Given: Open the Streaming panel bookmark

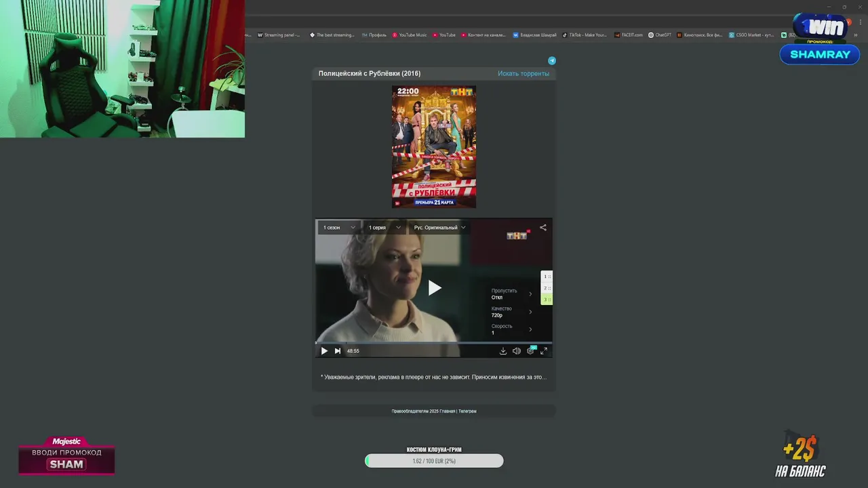Looking at the screenshot, I should [279, 35].
